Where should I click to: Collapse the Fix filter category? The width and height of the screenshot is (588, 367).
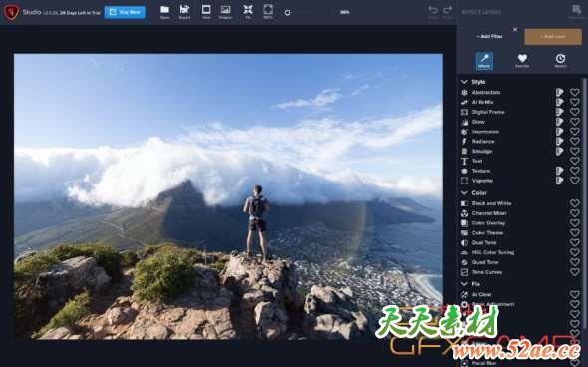(x=464, y=284)
